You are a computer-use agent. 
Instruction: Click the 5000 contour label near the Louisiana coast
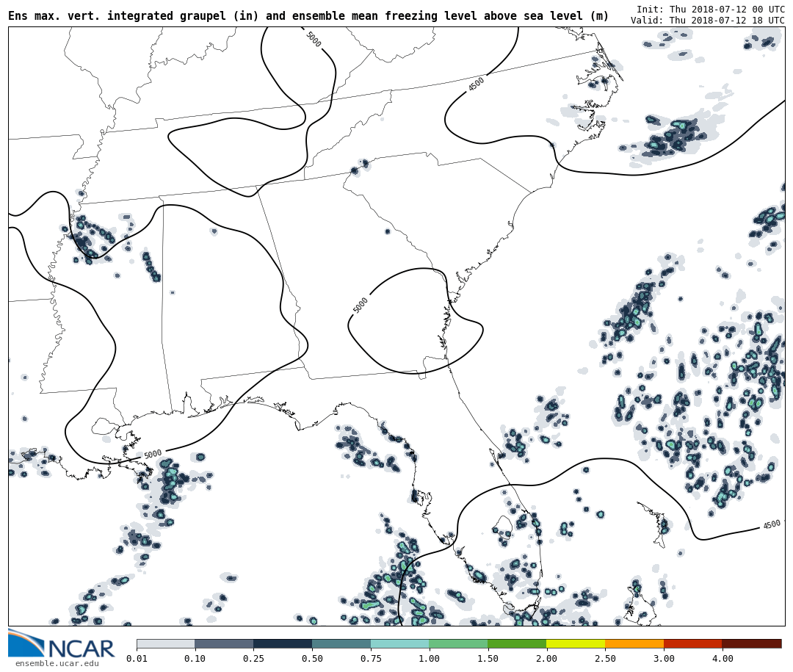153,454
